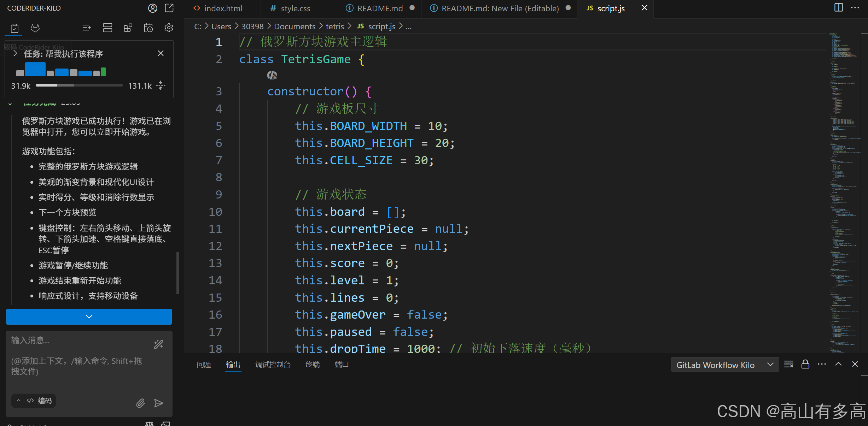
Task: Open GitLab Workflow Kilo output dropdown
Action: pos(724,365)
